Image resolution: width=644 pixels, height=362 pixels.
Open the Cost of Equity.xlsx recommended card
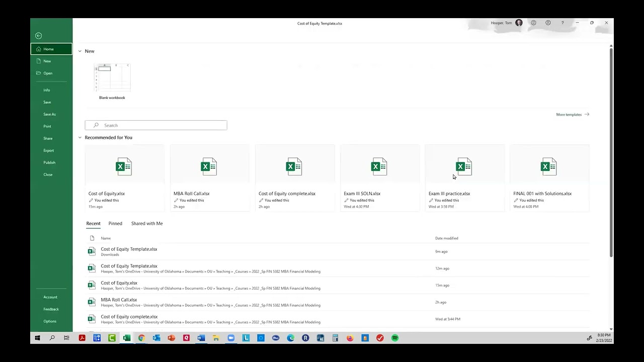pyautogui.click(x=124, y=177)
